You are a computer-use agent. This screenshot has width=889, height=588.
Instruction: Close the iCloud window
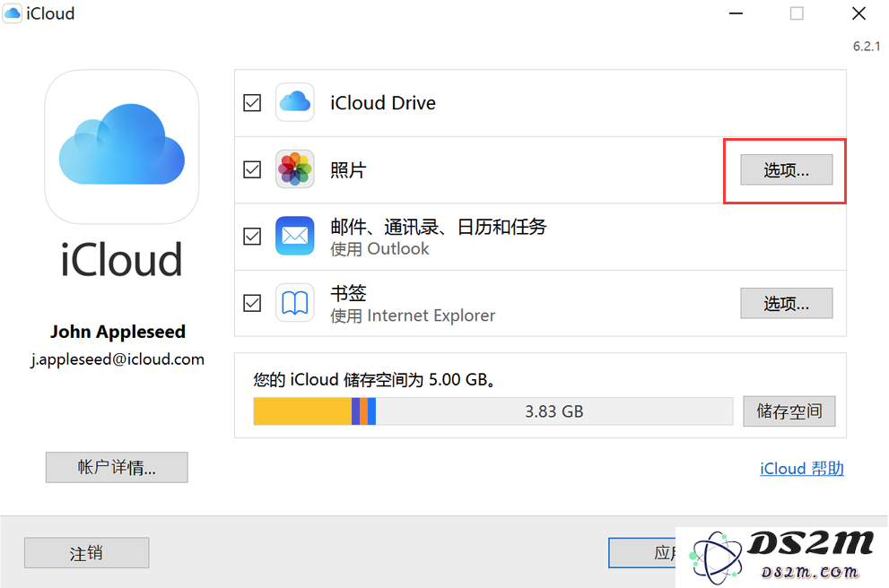[x=859, y=13]
